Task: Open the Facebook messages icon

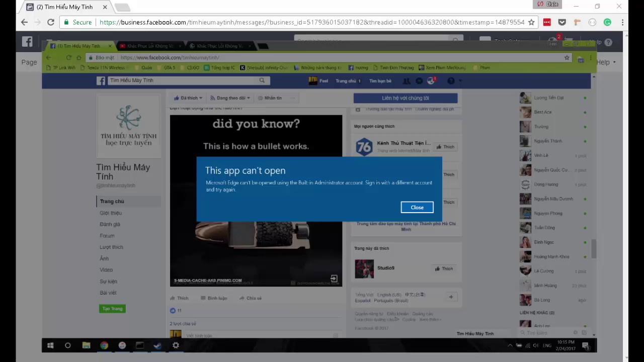Action: point(420,81)
